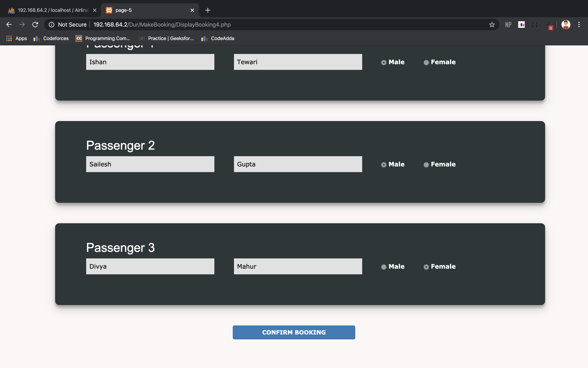Select Female for passenger Ishan

pyautogui.click(x=426, y=63)
